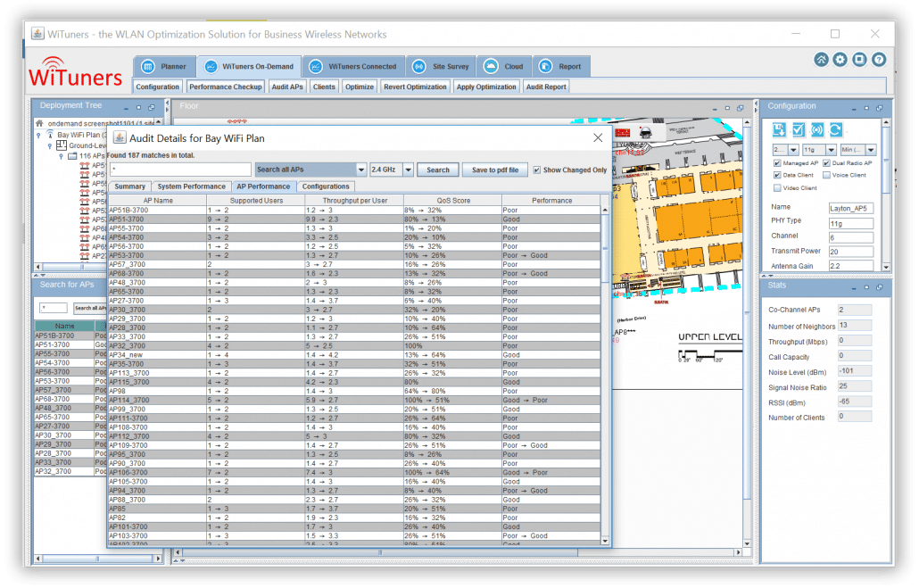Image resolution: width=919 pixels, height=588 pixels.
Task: Click the checkmark apply icon in Configuration panel
Action: [x=798, y=130]
